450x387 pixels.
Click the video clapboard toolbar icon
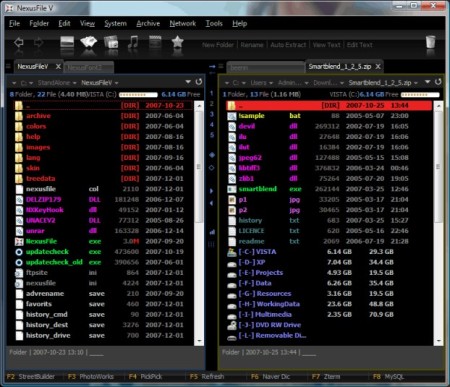pos(155,43)
